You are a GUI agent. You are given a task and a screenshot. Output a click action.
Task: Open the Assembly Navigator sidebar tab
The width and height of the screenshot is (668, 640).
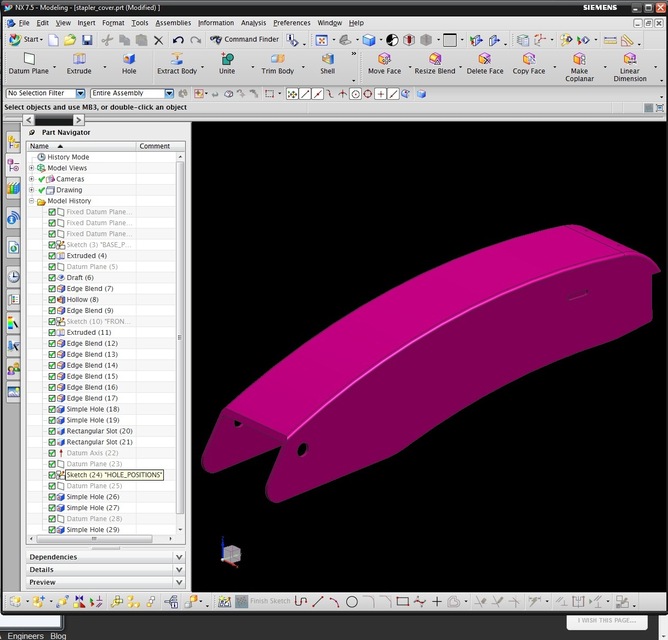click(x=14, y=142)
